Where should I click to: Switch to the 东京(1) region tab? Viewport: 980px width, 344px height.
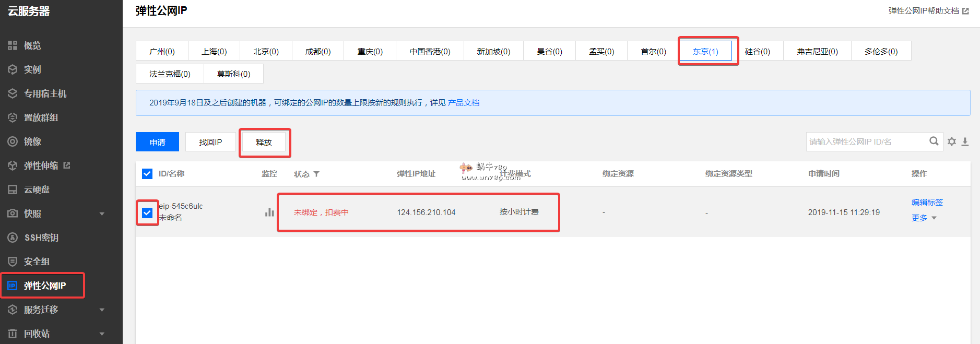coord(705,51)
